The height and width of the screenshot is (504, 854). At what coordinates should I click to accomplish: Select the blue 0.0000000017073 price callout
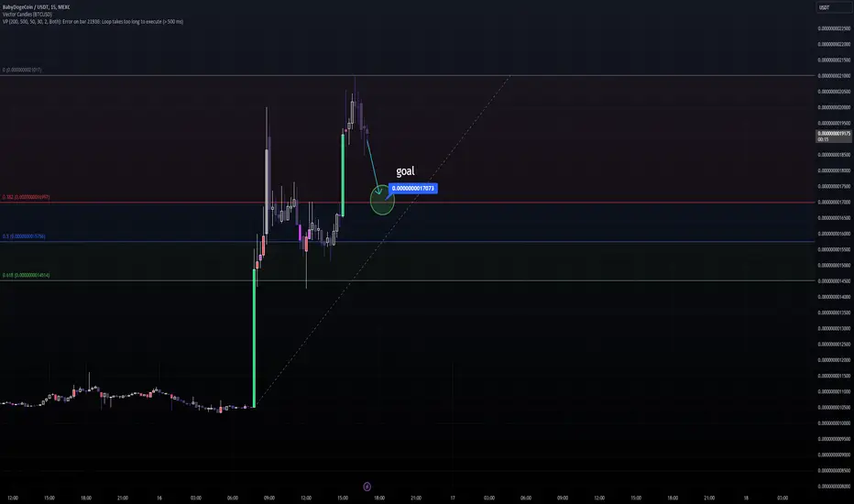pos(413,189)
